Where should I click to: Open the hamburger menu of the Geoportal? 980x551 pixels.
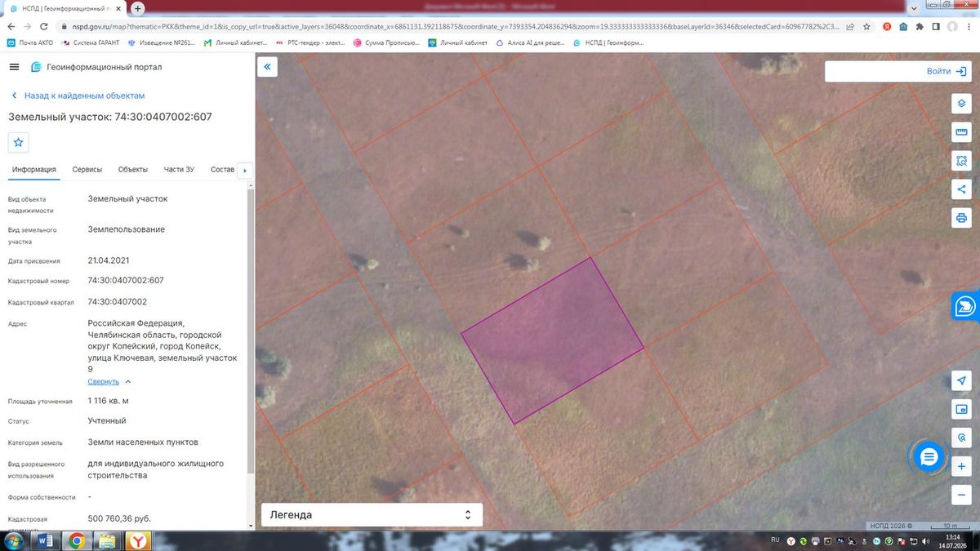pos(14,67)
